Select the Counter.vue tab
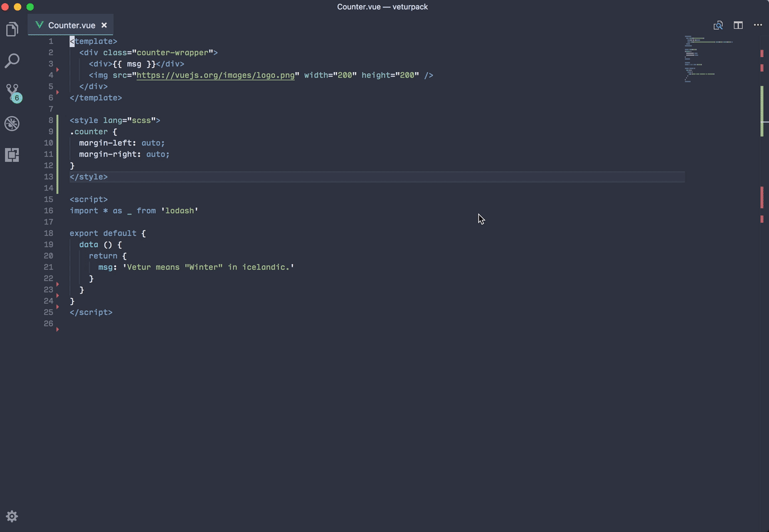 [71, 26]
